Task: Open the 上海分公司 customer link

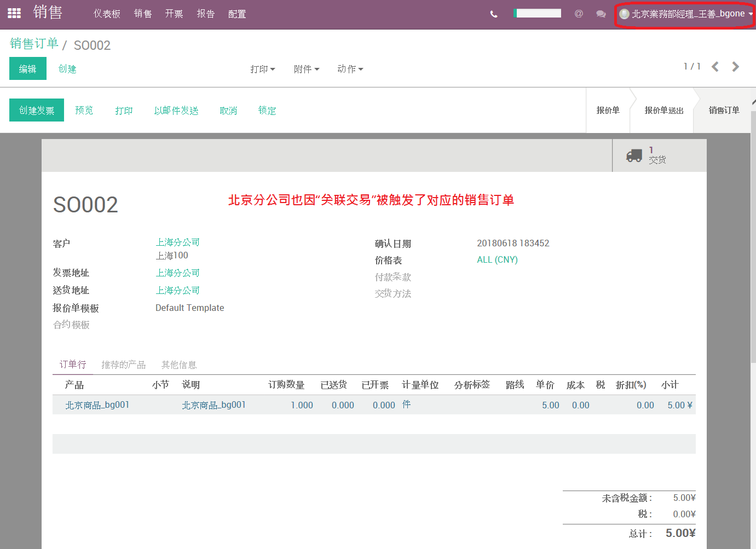Action: pos(178,242)
